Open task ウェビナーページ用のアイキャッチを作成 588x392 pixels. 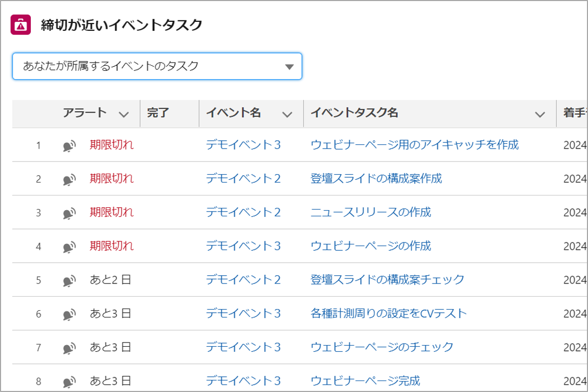(414, 145)
